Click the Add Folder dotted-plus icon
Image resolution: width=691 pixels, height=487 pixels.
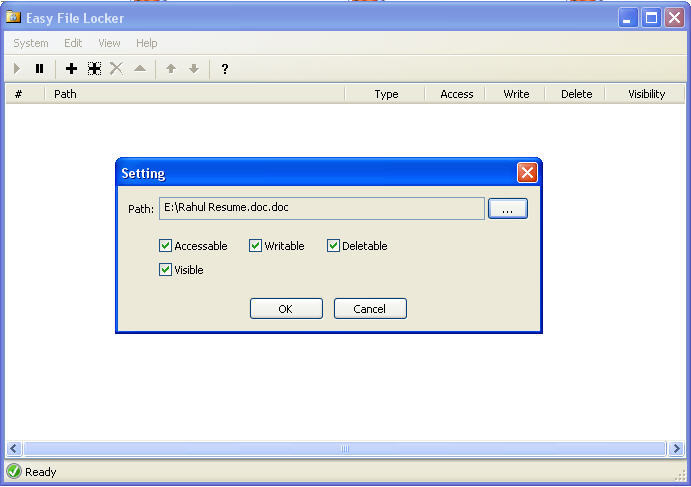click(94, 69)
